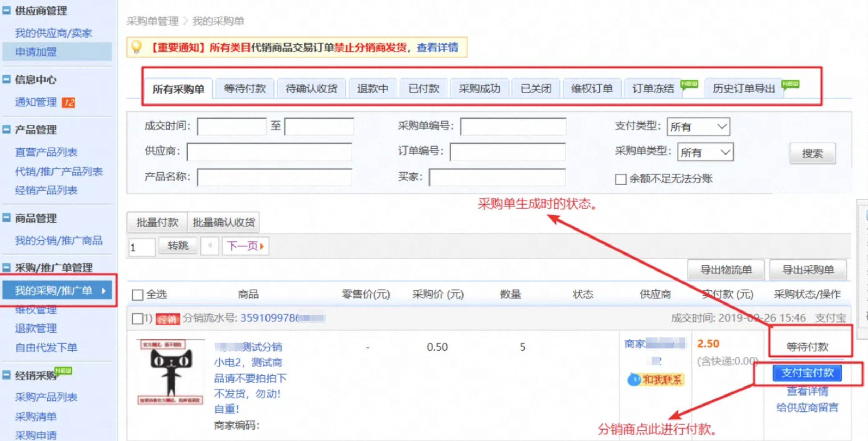Open the 支付类型 dropdown
The height and width of the screenshot is (441, 868).
(698, 127)
